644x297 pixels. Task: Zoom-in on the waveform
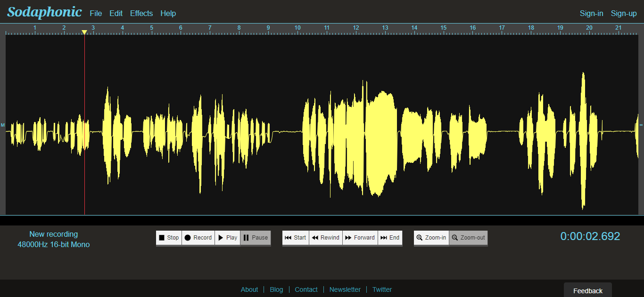431,238
